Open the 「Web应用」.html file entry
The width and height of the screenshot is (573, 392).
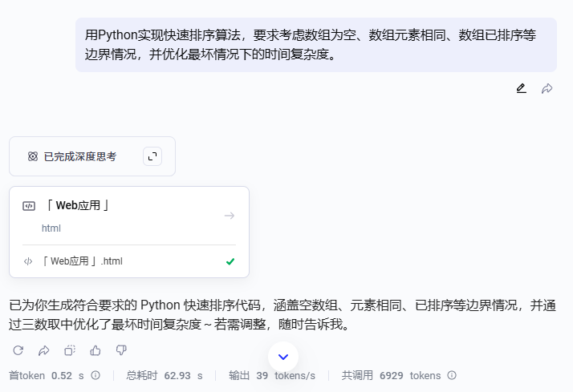(x=83, y=261)
